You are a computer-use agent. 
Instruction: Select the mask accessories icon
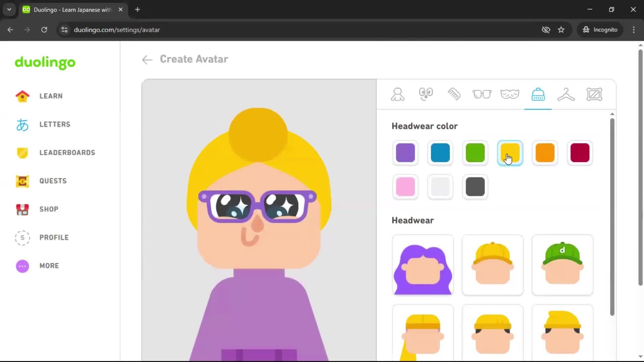pyautogui.click(x=510, y=94)
